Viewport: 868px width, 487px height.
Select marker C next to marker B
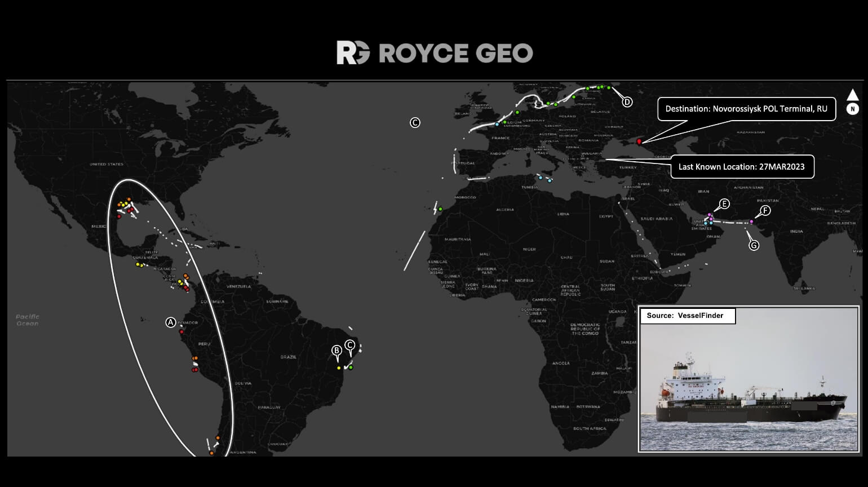pyautogui.click(x=349, y=345)
